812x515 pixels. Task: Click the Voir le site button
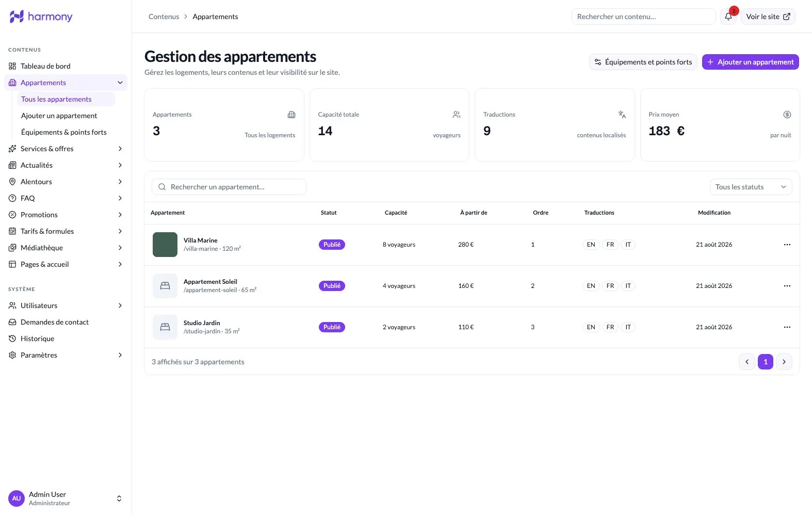[768, 17]
